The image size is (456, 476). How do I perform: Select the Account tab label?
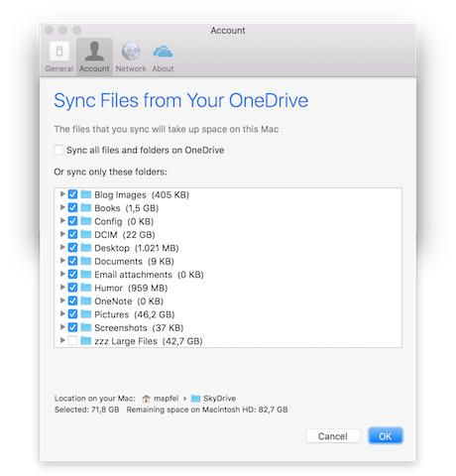pyautogui.click(x=94, y=68)
